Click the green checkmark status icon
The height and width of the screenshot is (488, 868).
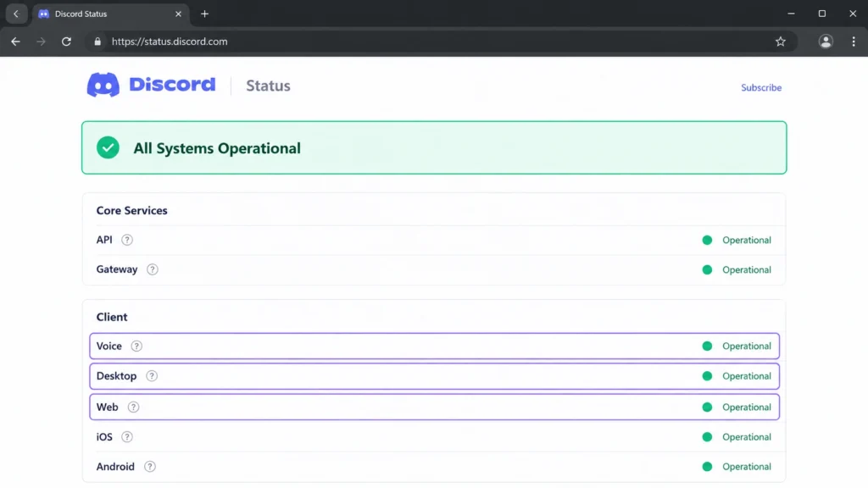[108, 147]
